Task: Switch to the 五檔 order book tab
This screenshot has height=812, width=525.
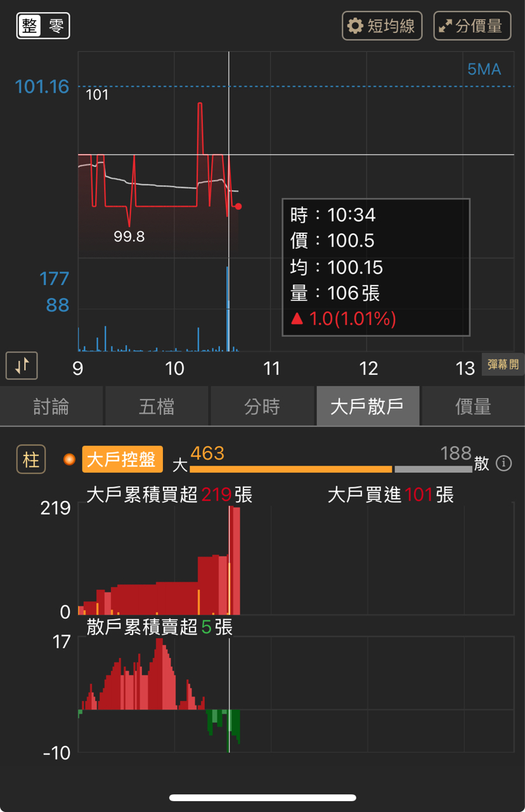Action: pos(157,406)
